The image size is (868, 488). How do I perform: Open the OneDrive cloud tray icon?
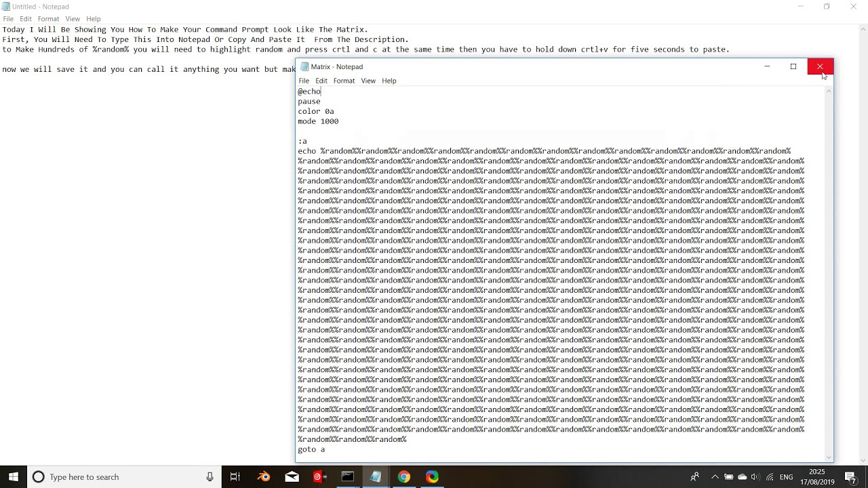click(x=743, y=476)
